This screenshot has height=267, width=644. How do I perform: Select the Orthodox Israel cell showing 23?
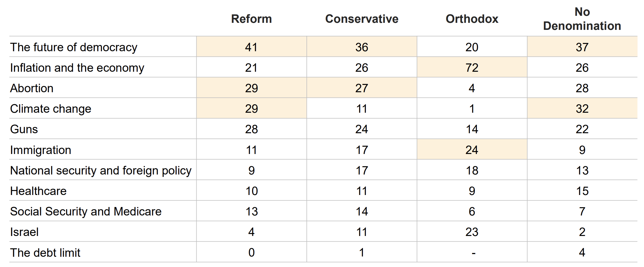(x=472, y=232)
